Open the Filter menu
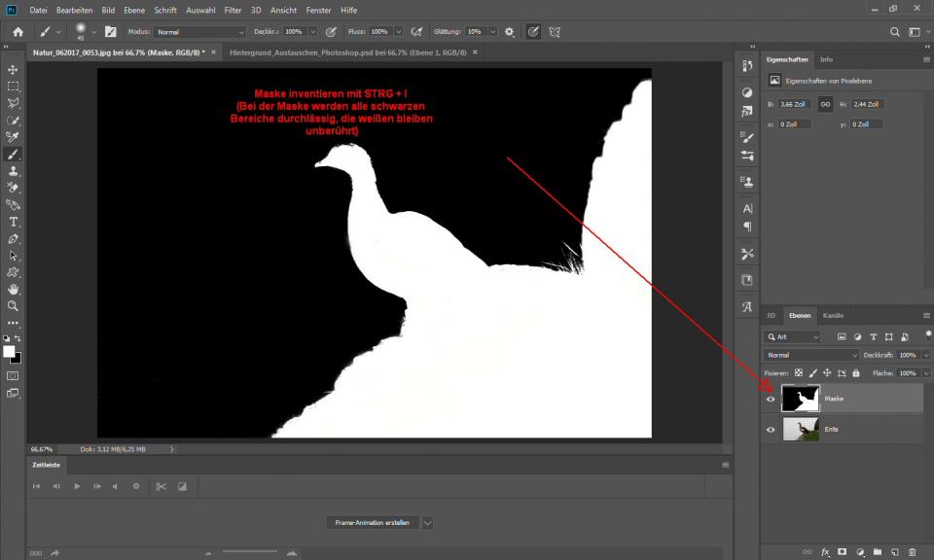This screenshot has height=560, width=934. [233, 10]
